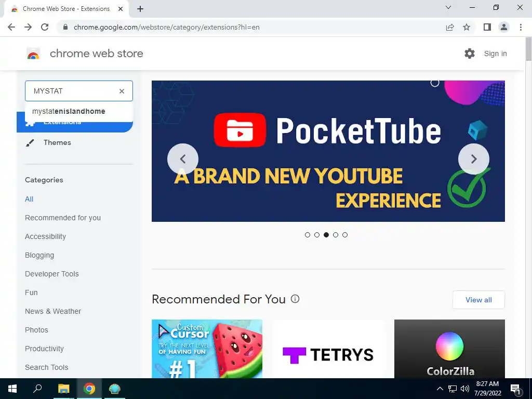This screenshot has width=532, height=399.
Task: Open web store settings gear
Action: point(470,54)
